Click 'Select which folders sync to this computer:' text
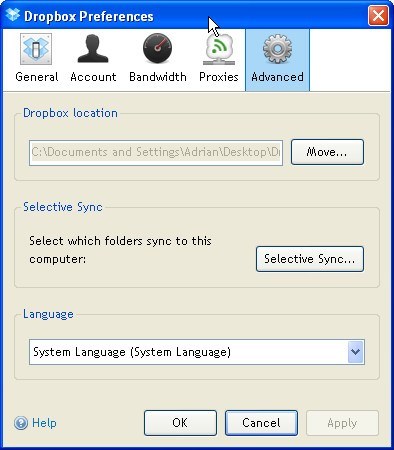Image resolution: width=394 pixels, height=450 pixels. (x=120, y=250)
